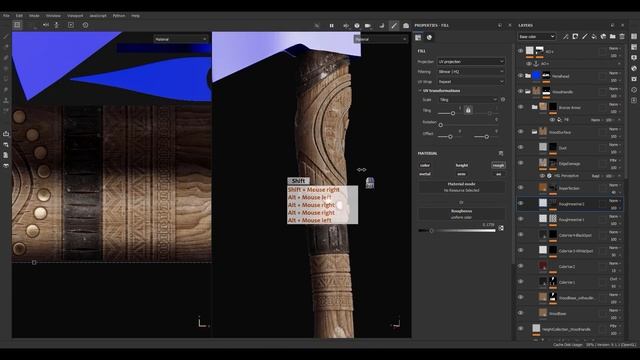
Task: Click the circular clock icon in top-left toolbar
Action: click(85, 25)
